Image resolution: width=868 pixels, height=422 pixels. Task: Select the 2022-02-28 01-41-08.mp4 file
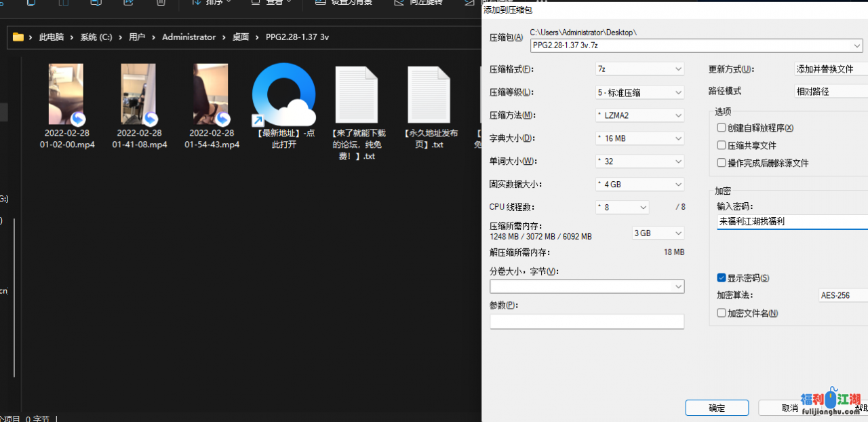pyautogui.click(x=139, y=95)
